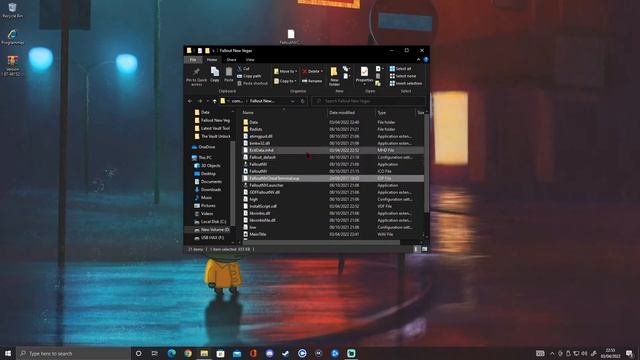Open the Move to dropdown
This screenshot has width=640, height=360.
tap(285, 71)
